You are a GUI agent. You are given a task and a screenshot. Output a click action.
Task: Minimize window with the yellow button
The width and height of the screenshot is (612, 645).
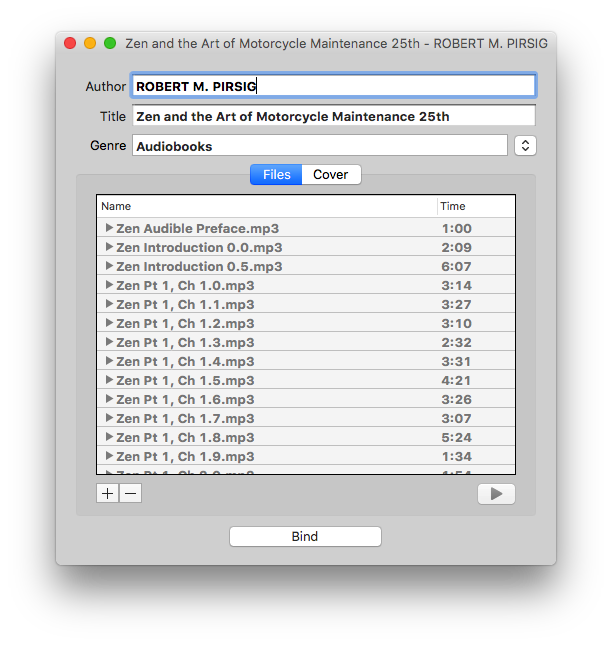click(90, 43)
